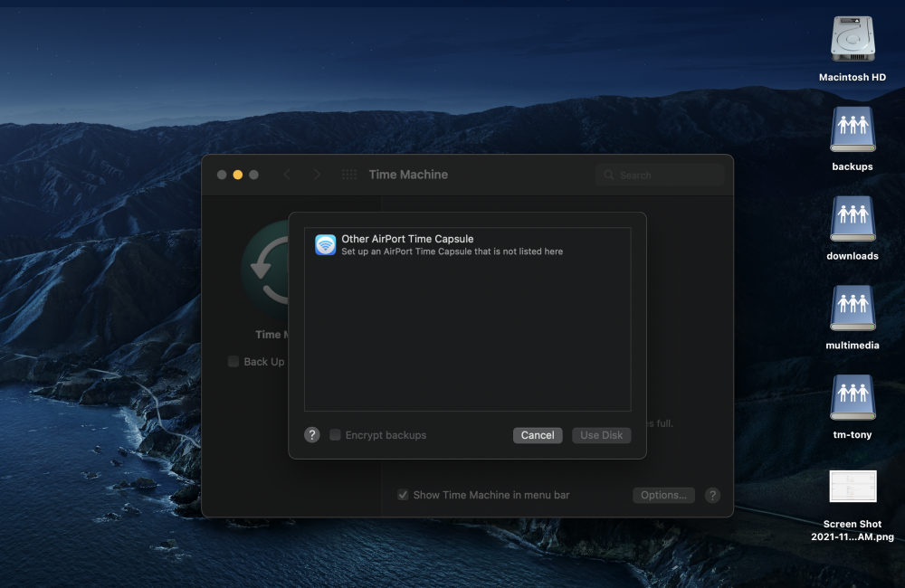Uncheck Show Time Machine in menu bar
905x588 pixels.
click(x=403, y=495)
